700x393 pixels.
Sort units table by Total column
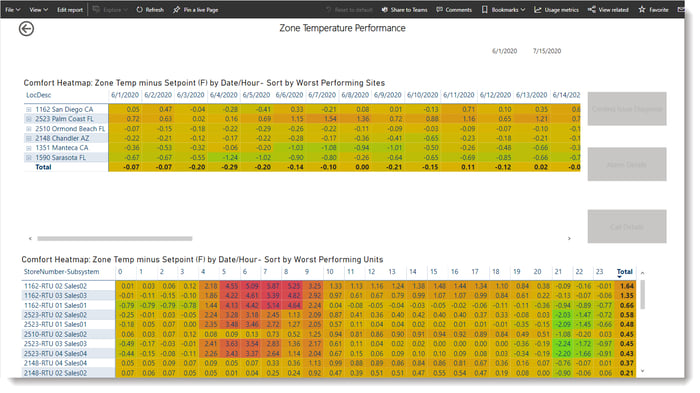[x=625, y=272]
